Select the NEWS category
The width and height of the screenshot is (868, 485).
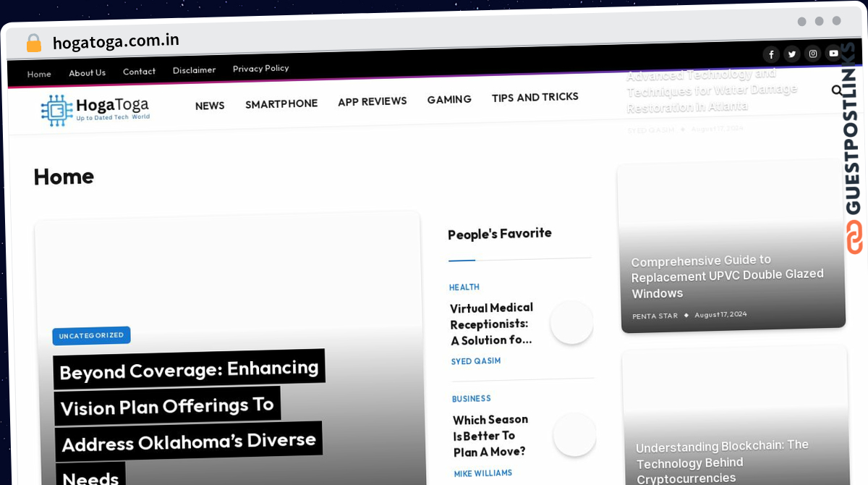210,106
